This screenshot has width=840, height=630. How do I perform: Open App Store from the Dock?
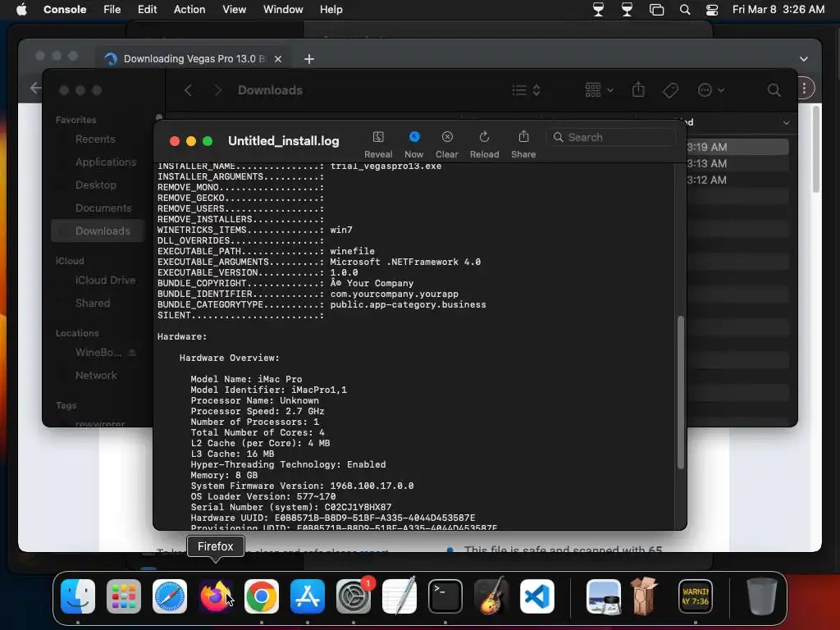[x=308, y=596]
